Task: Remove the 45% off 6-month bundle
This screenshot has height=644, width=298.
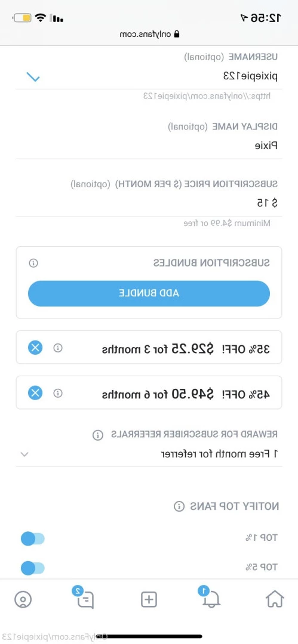Action: click(35, 393)
